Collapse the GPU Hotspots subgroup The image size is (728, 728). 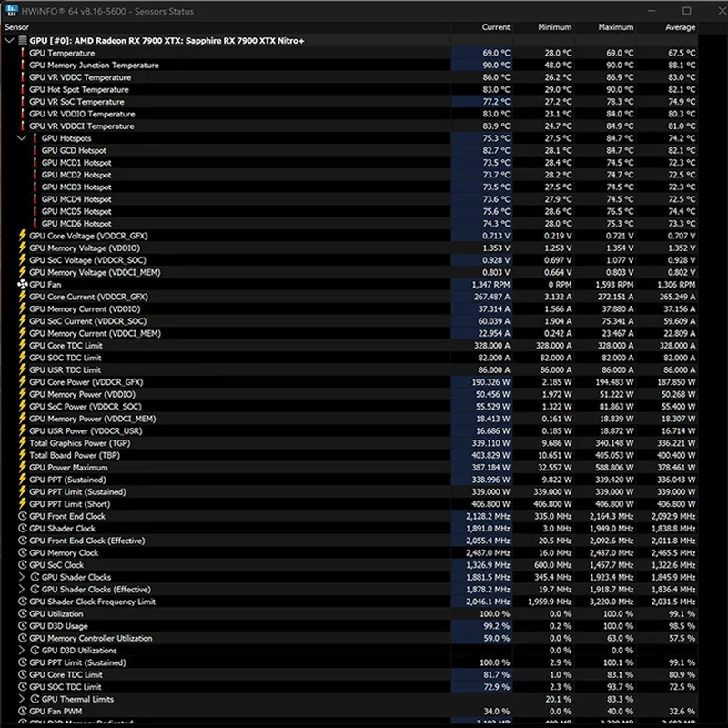[x=22, y=138]
